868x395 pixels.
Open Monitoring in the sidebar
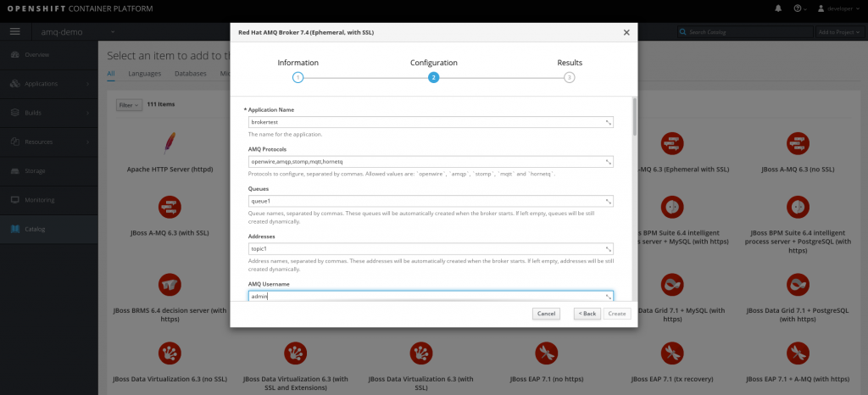40,200
